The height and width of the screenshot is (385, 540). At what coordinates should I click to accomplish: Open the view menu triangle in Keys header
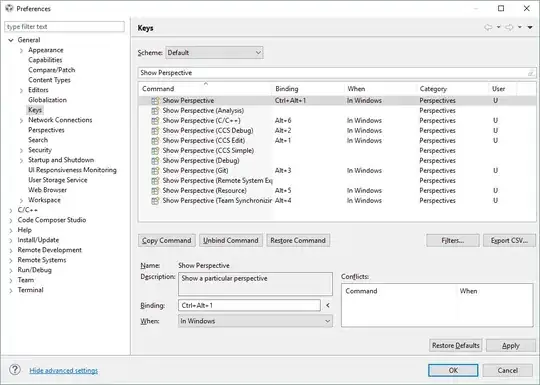click(x=530, y=28)
